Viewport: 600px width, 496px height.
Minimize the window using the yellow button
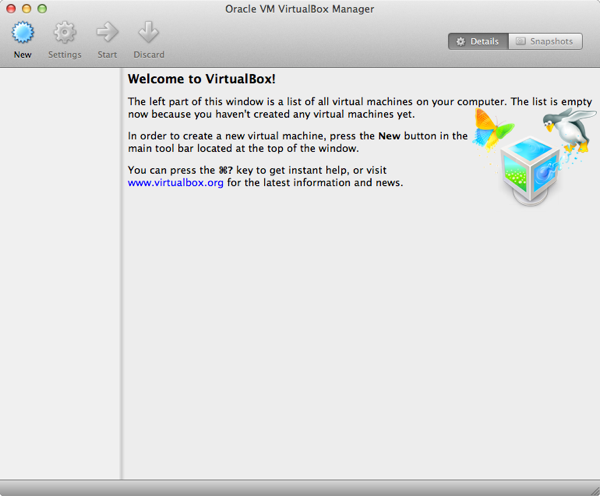tap(27, 9)
